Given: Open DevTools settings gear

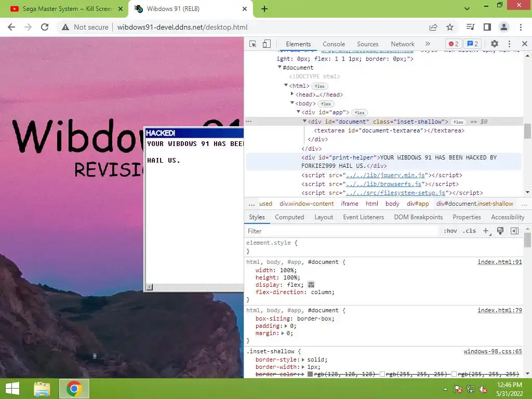Looking at the screenshot, I should tap(495, 44).
